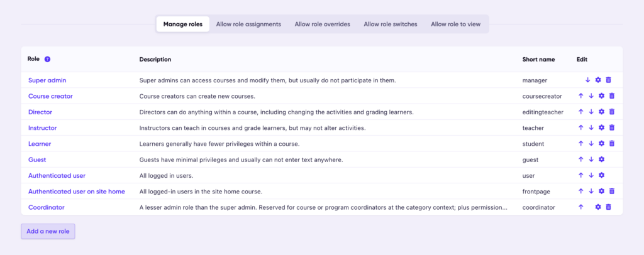Open the Super admin role link
This screenshot has height=255, width=644.
pyautogui.click(x=47, y=80)
